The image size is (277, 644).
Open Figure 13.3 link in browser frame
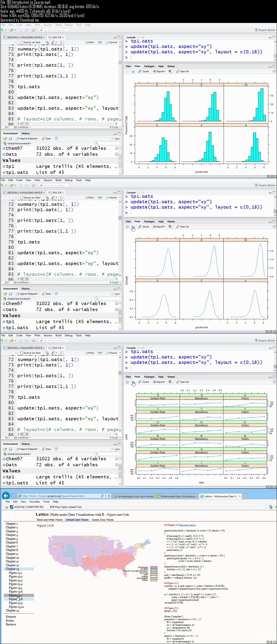point(16,580)
